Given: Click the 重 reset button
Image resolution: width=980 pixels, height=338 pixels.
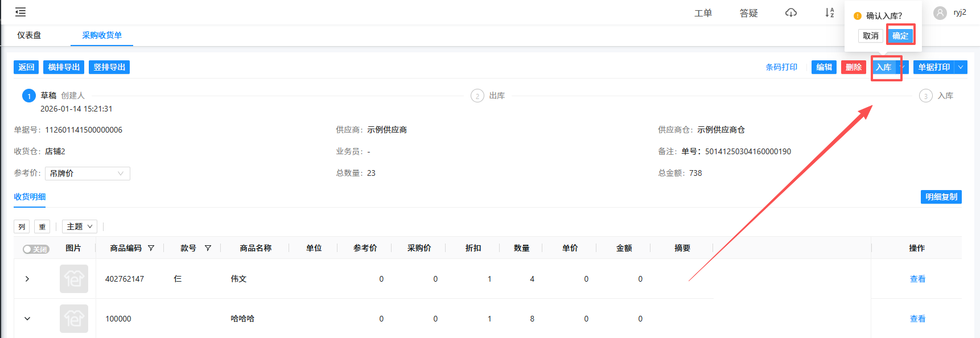Looking at the screenshot, I should point(42,226).
